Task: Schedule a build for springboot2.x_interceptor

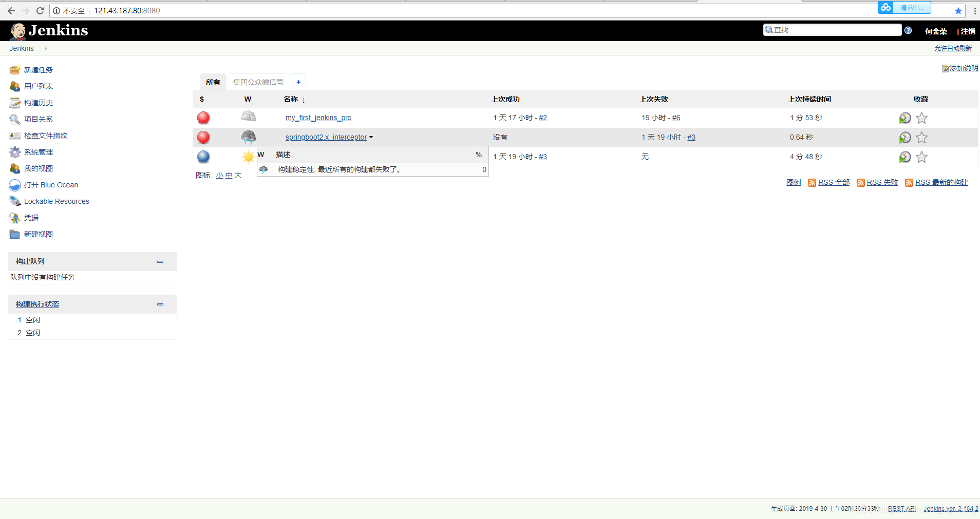Action: pyautogui.click(x=905, y=138)
